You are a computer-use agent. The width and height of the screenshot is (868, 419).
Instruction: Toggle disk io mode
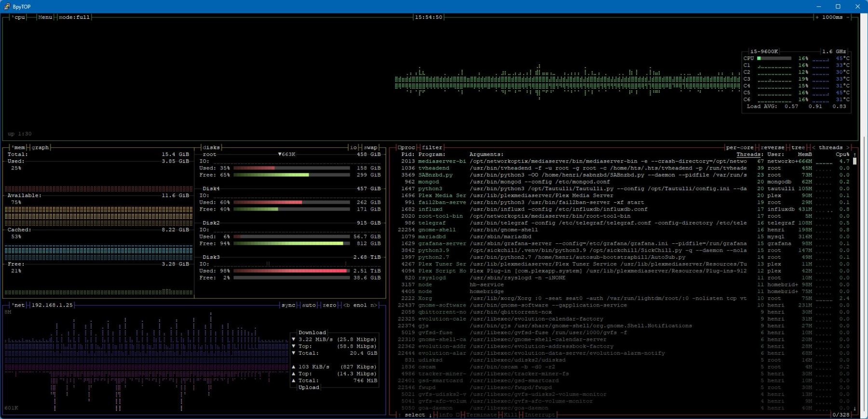353,147
